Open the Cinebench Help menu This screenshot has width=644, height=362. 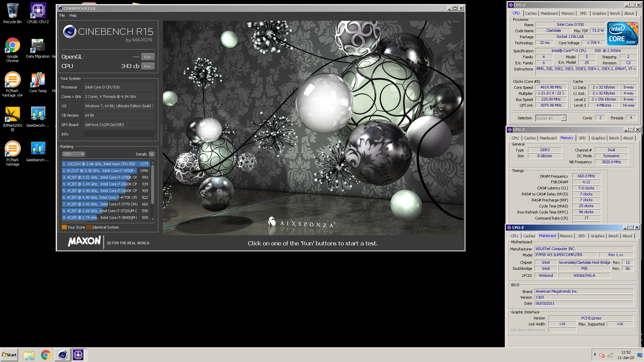pos(73,15)
